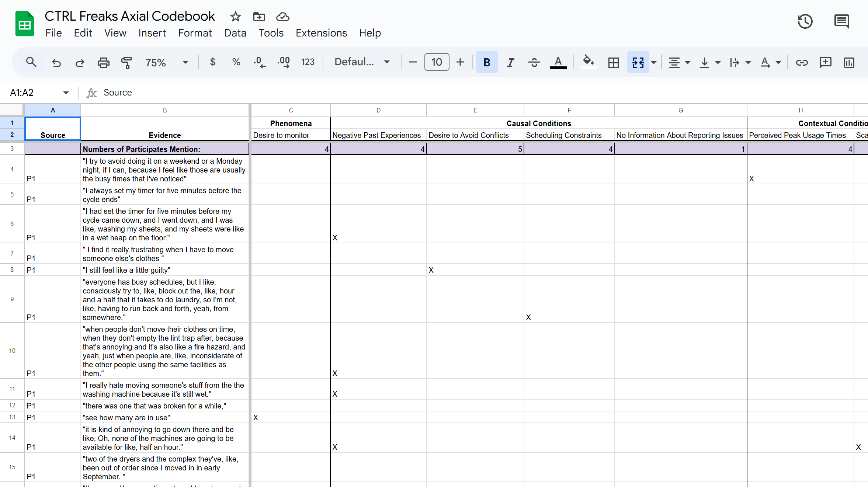Open the Google Sheets home icon
The image size is (868, 487).
tap(25, 24)
